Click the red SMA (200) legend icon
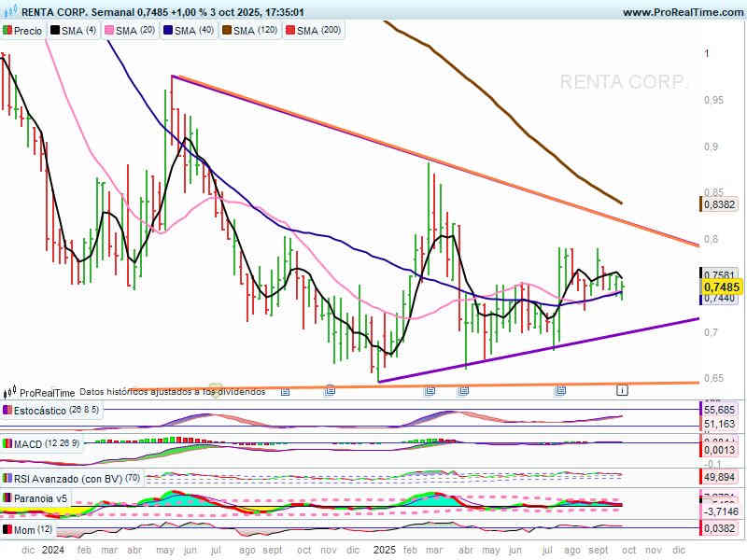Viewport: 747px width, 560px height. 289,31
